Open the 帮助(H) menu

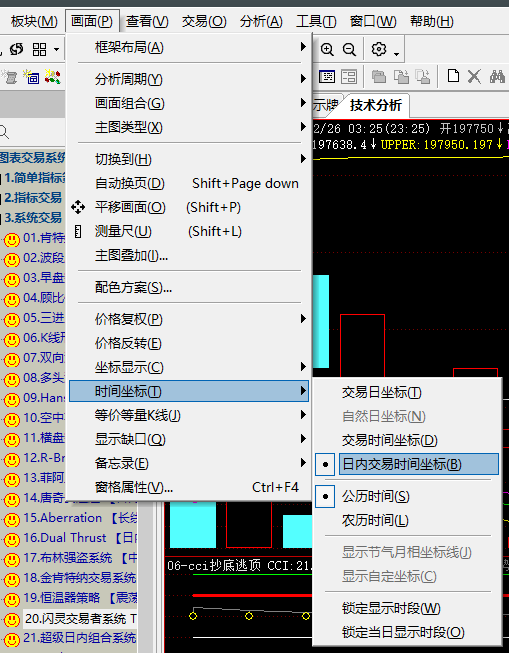tap(432, 21)
